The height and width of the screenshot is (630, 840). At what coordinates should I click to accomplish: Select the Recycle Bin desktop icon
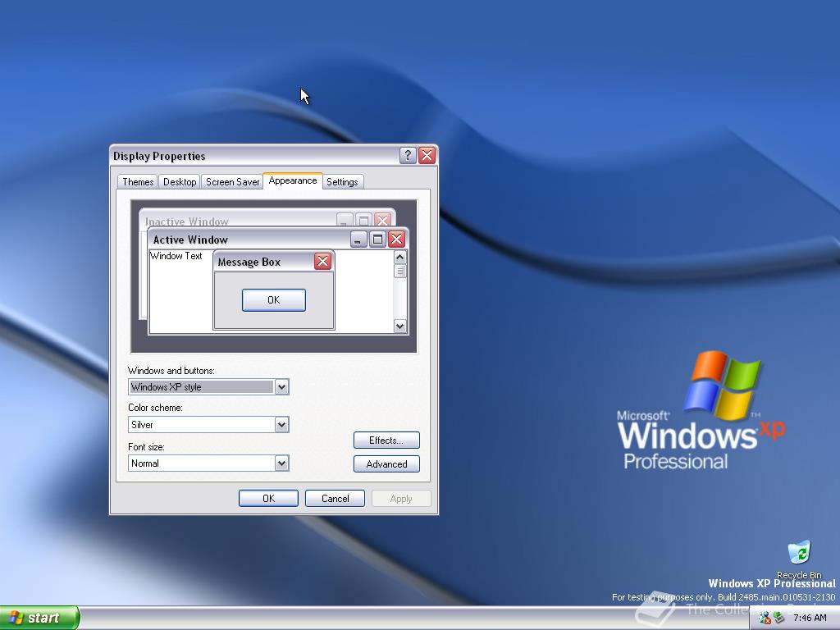pyautogui.click(x=799, y=559)
